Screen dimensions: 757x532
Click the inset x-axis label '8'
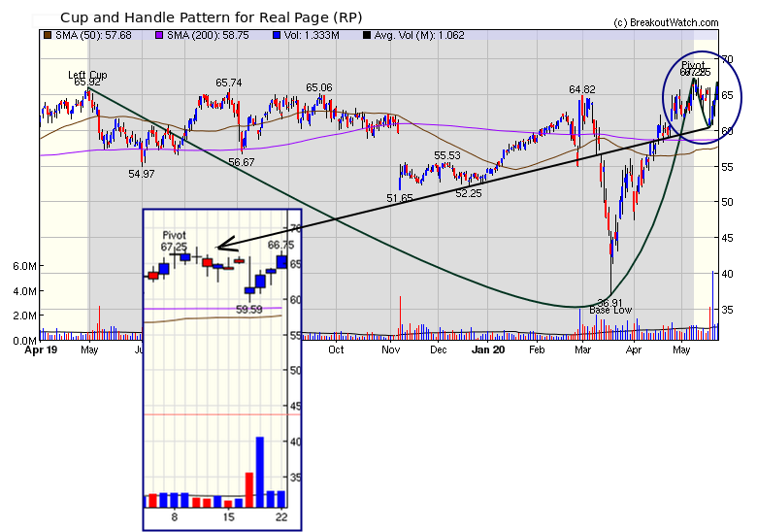(175, 517)
